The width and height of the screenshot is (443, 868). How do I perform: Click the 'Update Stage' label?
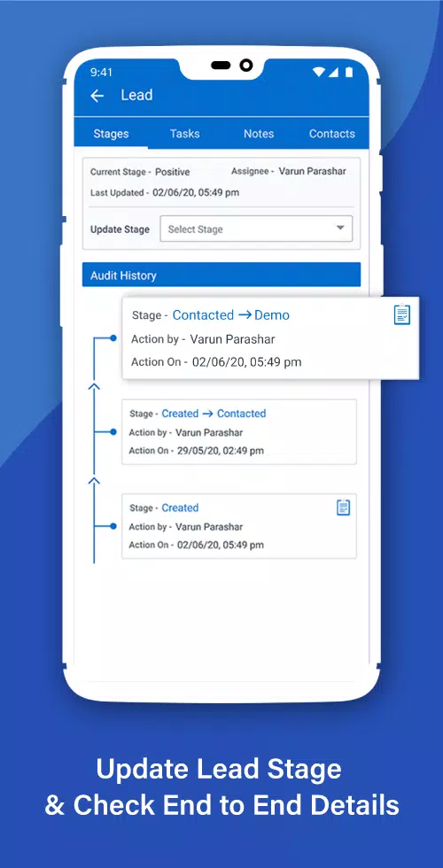pos(120,229)
